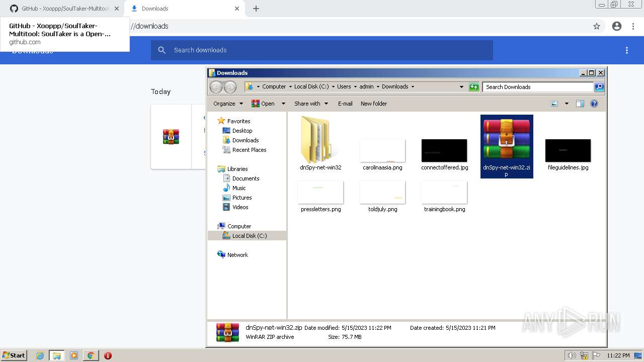644x362 pixels.
Task: Open Videos library in navigation pane
Action: pos(240,207)
